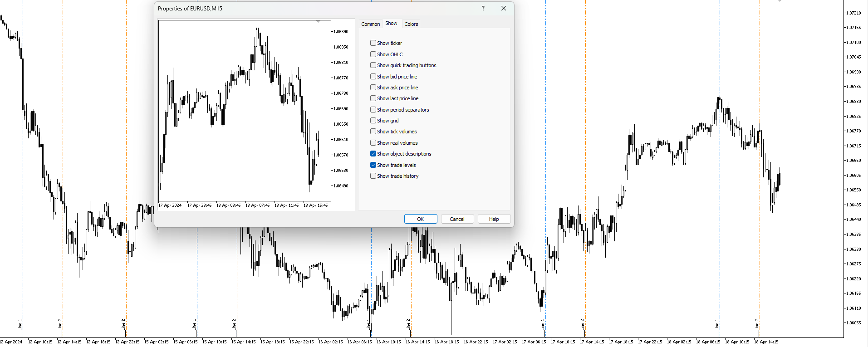868x347 pixels.
Task: Click main chart time label '15 Apr 02:15'
Action: [156, 342]
